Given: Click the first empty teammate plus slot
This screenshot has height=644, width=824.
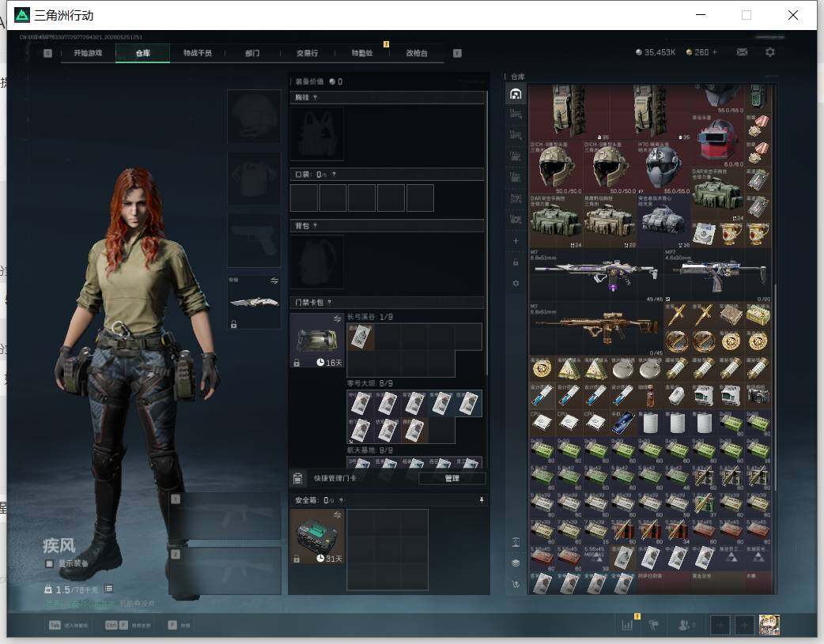Looking at the screenshot, I should pos(720,625).
